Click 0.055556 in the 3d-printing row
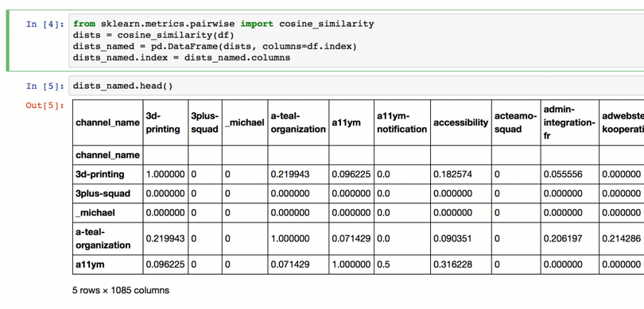 click(563, 175)
